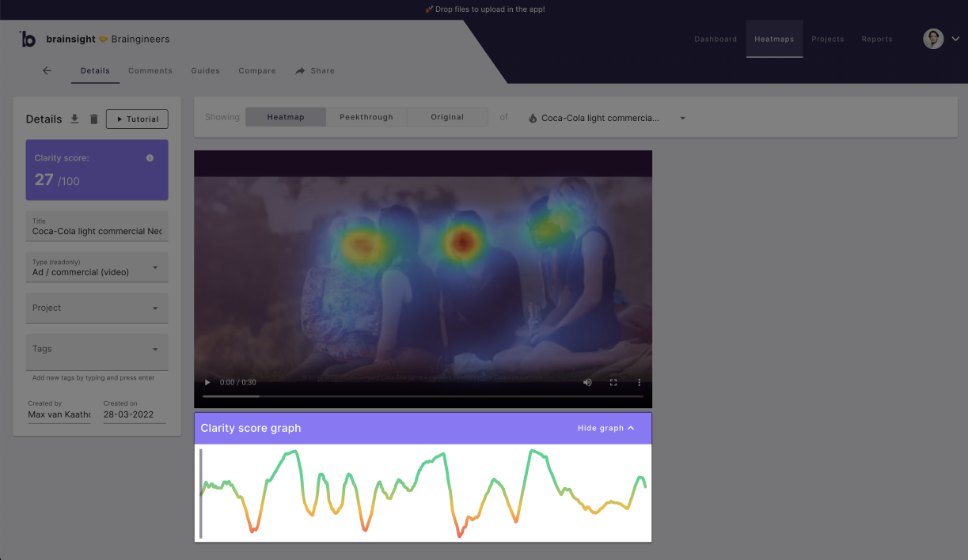Mute the video volume
This screenshot has width=968, height=560.
pos(587,382)
